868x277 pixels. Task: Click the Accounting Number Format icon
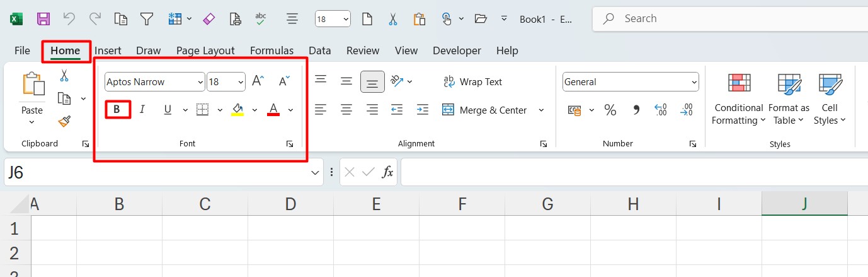point(574,110)
